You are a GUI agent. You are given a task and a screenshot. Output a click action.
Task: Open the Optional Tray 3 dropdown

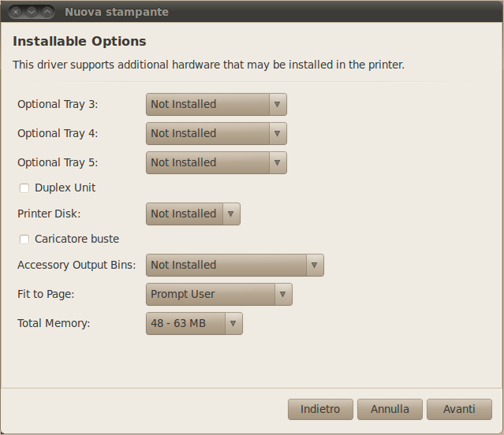215,104
